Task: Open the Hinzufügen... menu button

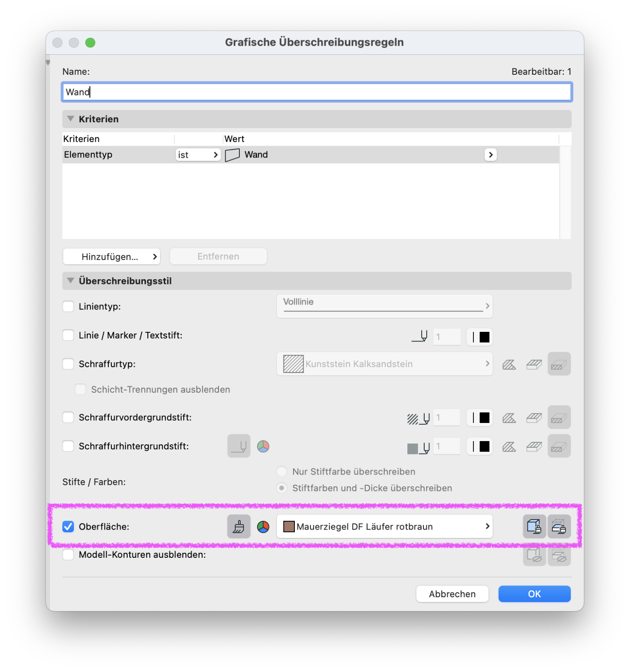Action: (x=112, y=257)
